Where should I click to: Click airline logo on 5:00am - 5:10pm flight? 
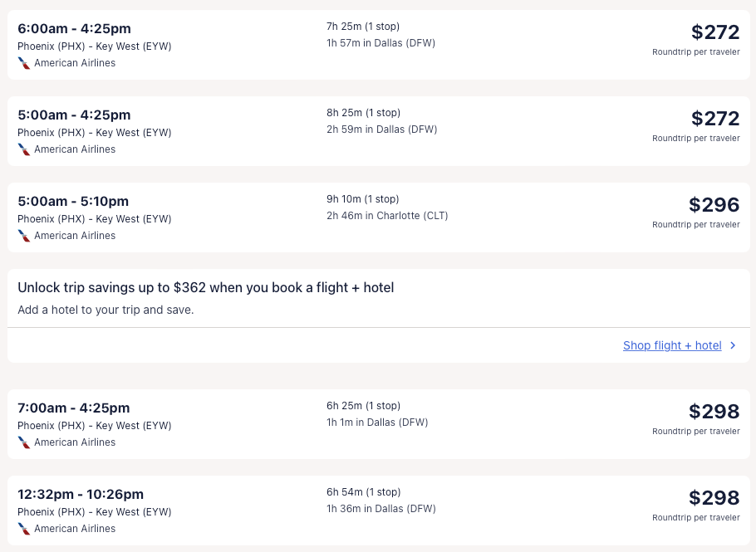tap(24, 236)
